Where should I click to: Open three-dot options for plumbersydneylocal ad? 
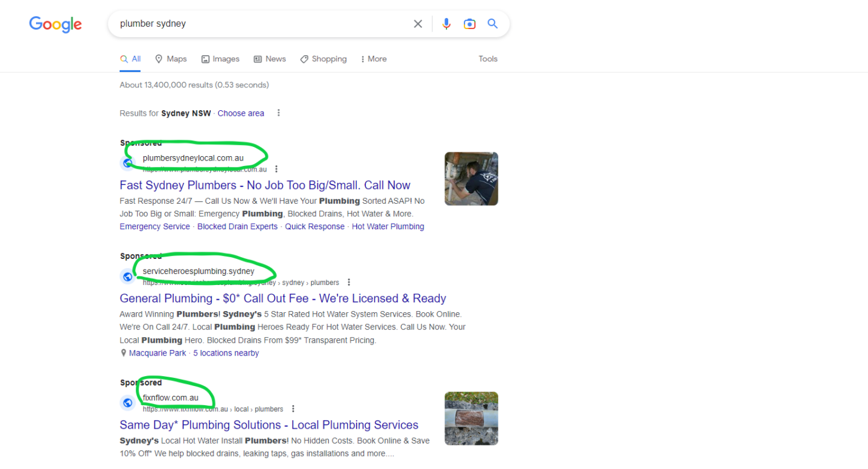point(277,169)
